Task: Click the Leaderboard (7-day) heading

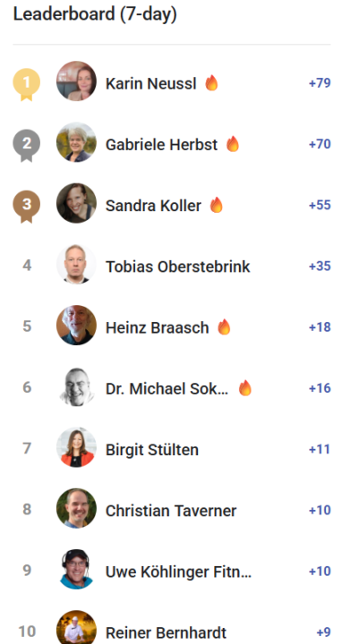Action: point(95,15)
